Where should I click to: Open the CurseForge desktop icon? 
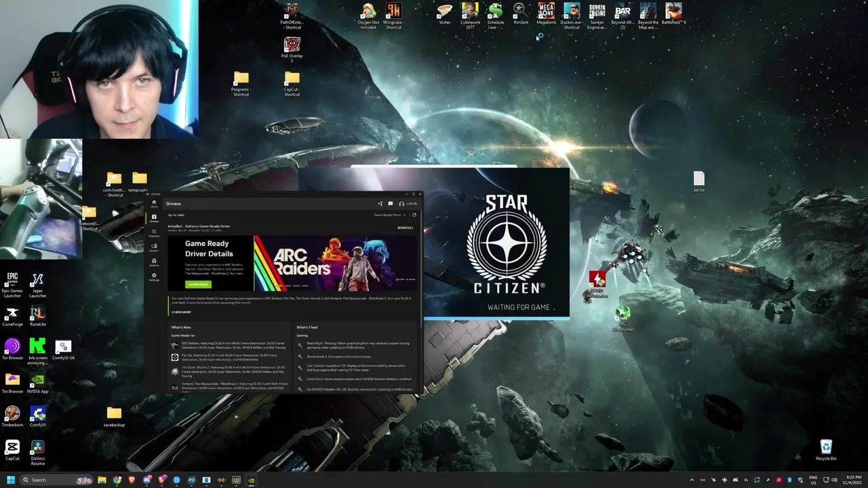click(12, 316)
